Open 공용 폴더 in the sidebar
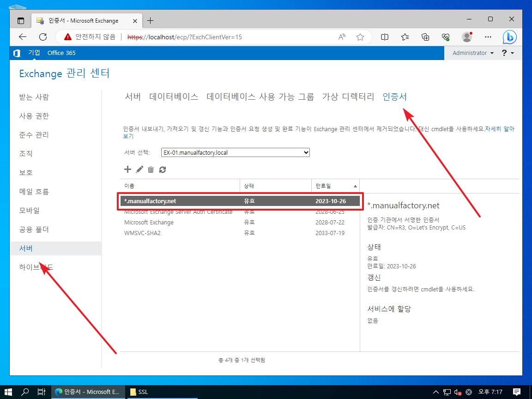The height and width of the screenshot is (399, 532). click(x=34, y=230)
